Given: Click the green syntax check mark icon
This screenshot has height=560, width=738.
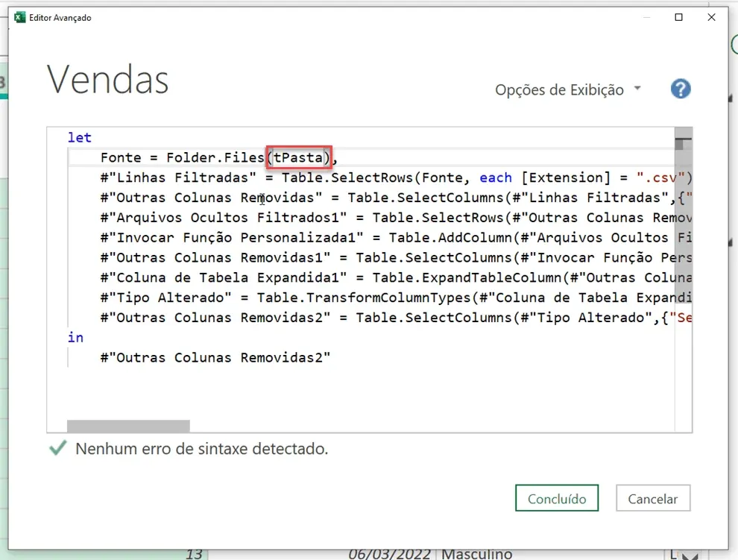Looking at the screenshot, I should (x=58, y=448).
